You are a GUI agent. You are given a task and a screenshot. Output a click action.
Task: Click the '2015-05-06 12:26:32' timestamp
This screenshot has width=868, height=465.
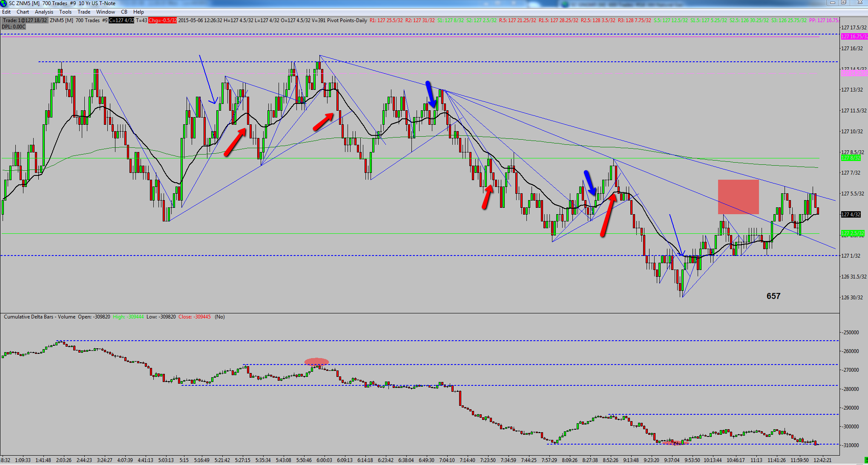tap(200, 20)
